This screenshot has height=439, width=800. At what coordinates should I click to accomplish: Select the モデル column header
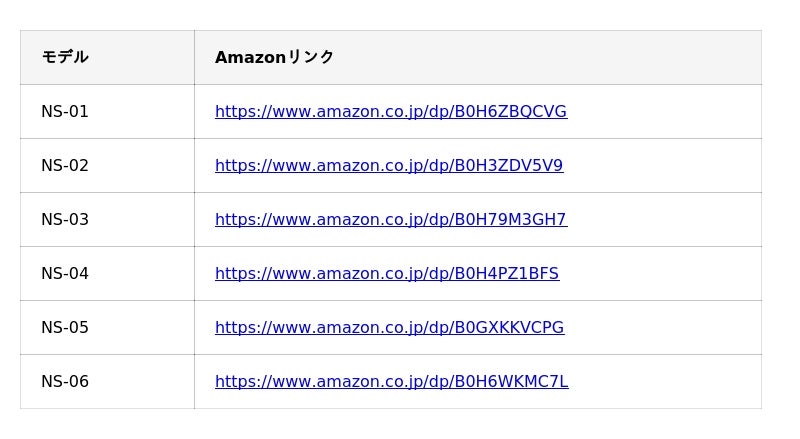107,57
